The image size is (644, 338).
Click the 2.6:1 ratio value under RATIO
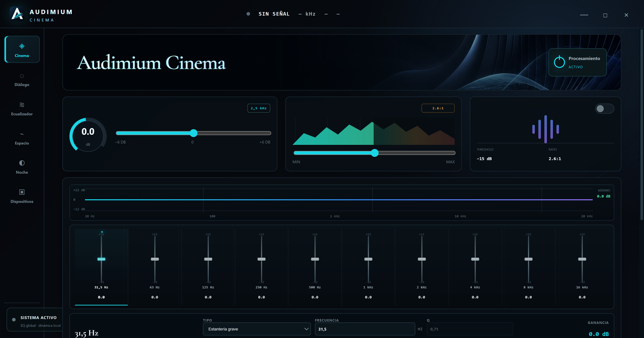[x=555, y=159]
